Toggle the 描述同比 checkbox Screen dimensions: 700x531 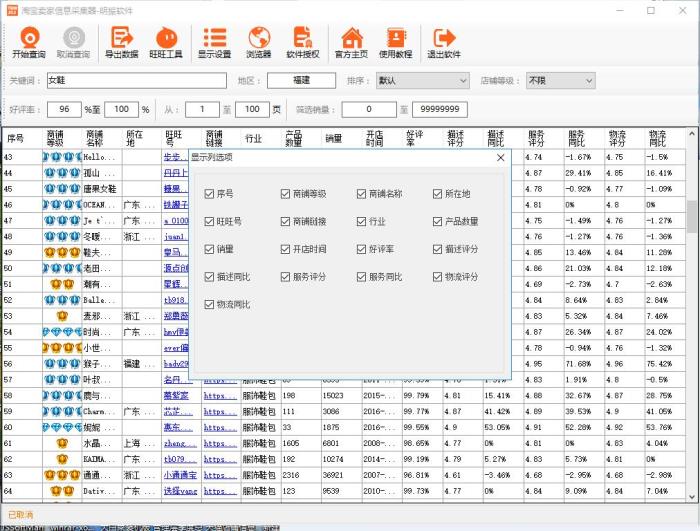coord(209,277)
